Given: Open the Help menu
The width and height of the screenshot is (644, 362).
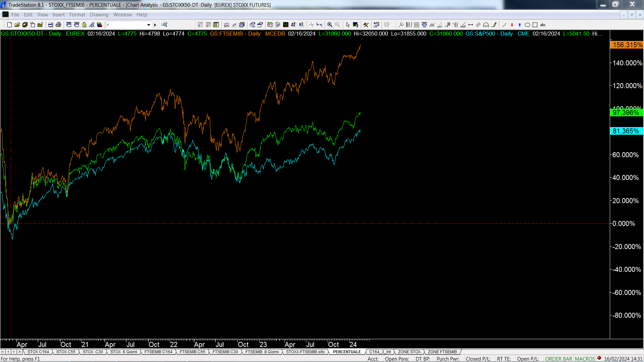Looking at the screenshot, I should [142, 15].
